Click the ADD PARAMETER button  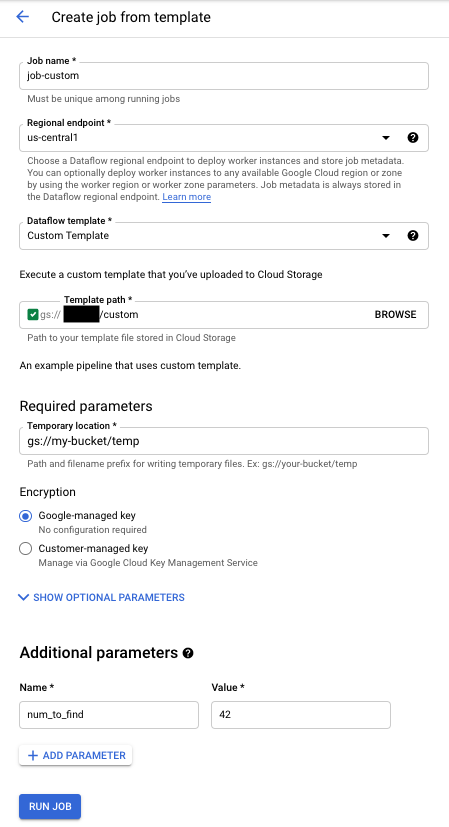tap(75, 755)
